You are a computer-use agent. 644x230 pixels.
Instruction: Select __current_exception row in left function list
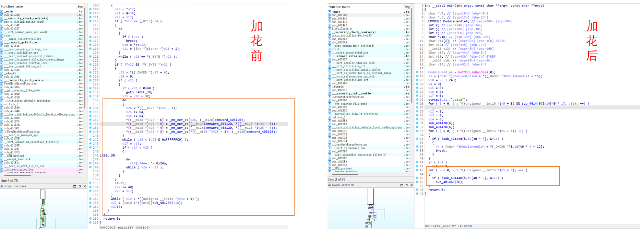41,169
